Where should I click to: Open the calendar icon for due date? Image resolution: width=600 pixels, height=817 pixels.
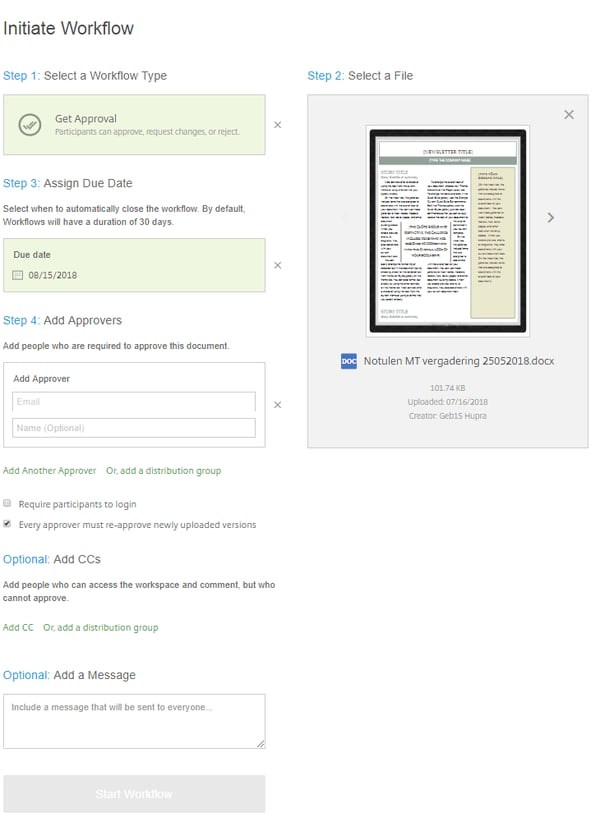[18, 275]
